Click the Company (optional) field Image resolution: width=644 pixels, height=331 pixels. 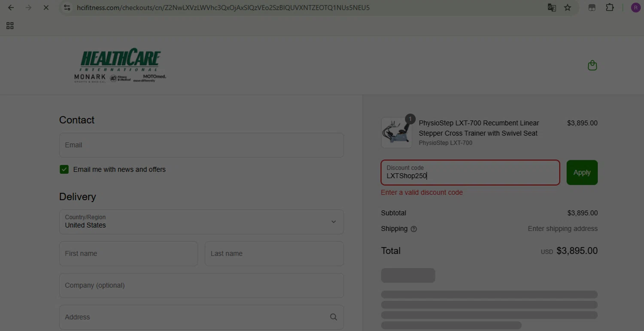pos(201,285)
